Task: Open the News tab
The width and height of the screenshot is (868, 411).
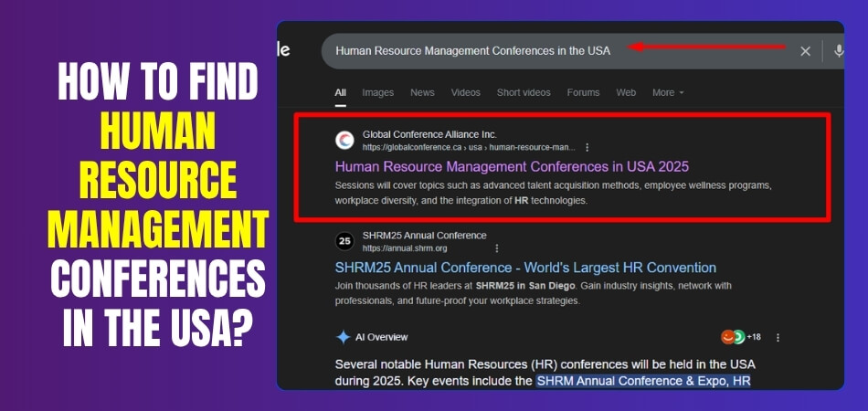Action: (x=422, y=93)
